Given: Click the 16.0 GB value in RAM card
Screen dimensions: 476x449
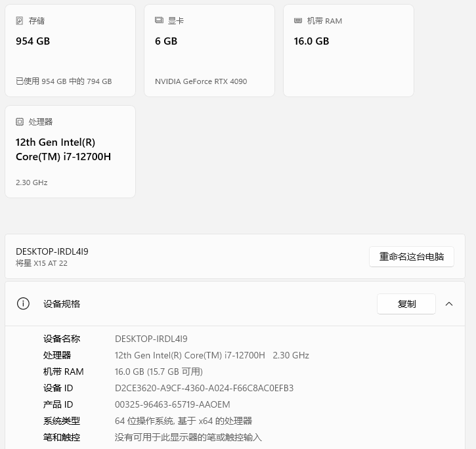Looking at the screenshot, I should point(311,41).
